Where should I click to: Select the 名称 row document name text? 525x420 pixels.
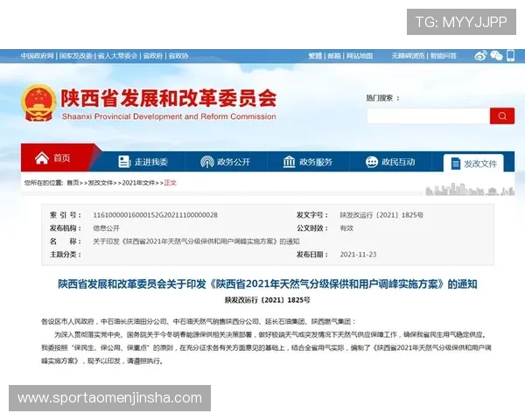pyautogui.click(x=196, y=241)
